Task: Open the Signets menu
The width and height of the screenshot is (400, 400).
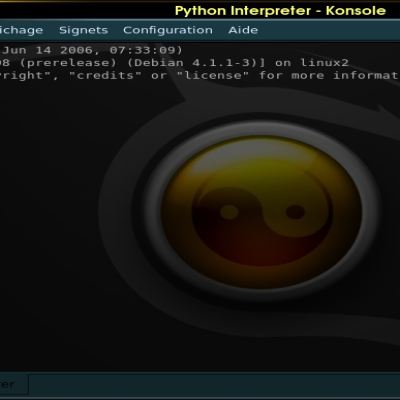Action: coord(83,30)
